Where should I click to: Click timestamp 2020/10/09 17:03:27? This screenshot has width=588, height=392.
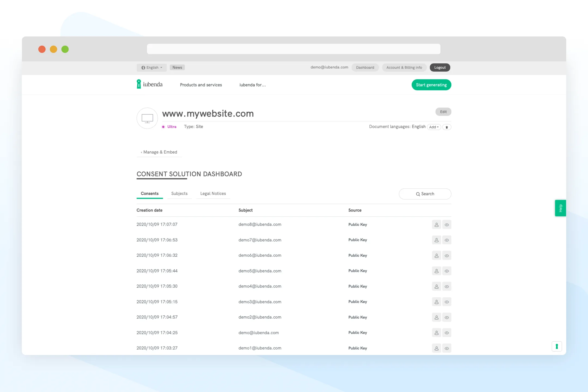tap(157, 348)
